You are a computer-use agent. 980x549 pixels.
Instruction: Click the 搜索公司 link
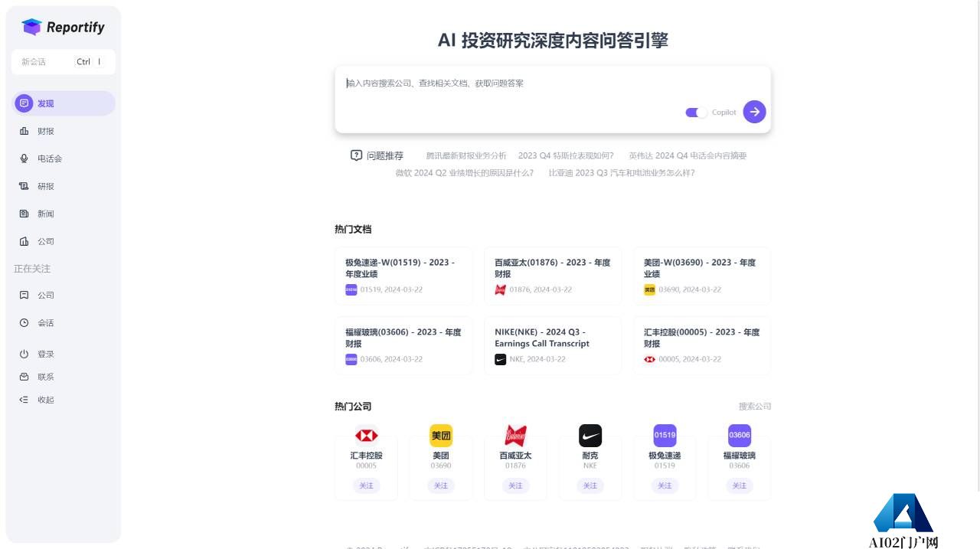[755, 407]
